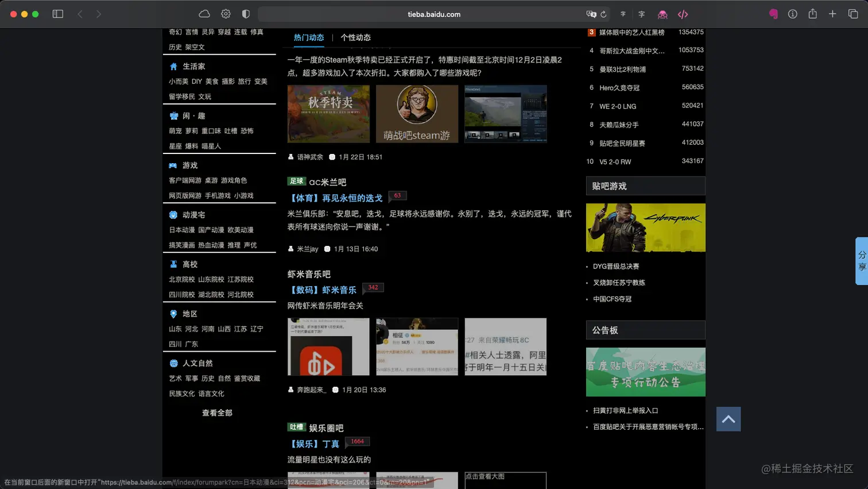The height and width of the screenshot is (489, 868).
Task: Click the 查看全部 button in sidebar
Action: [x=217, y=413]
